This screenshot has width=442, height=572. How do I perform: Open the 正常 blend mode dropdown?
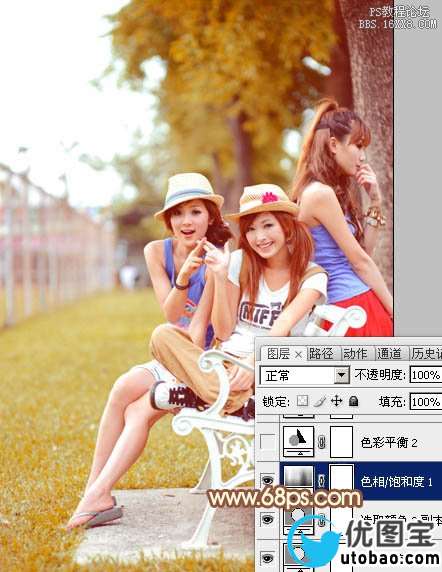click(x=305, y=375)
